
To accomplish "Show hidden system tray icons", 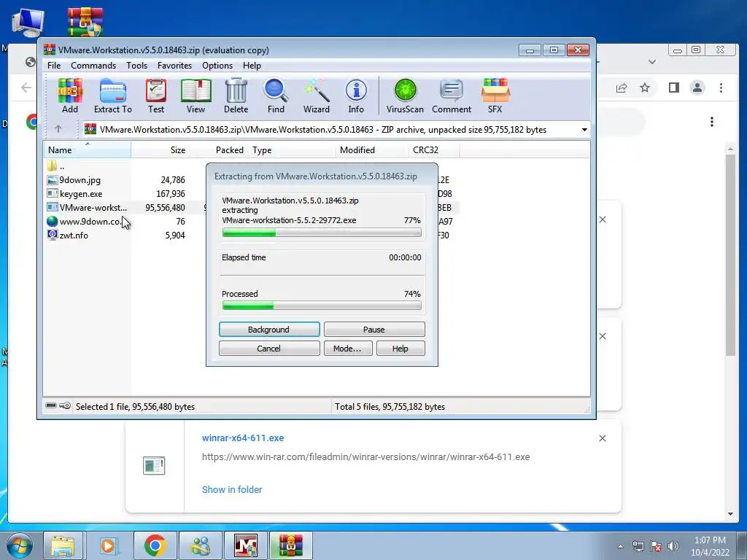I will coord(620,546).
